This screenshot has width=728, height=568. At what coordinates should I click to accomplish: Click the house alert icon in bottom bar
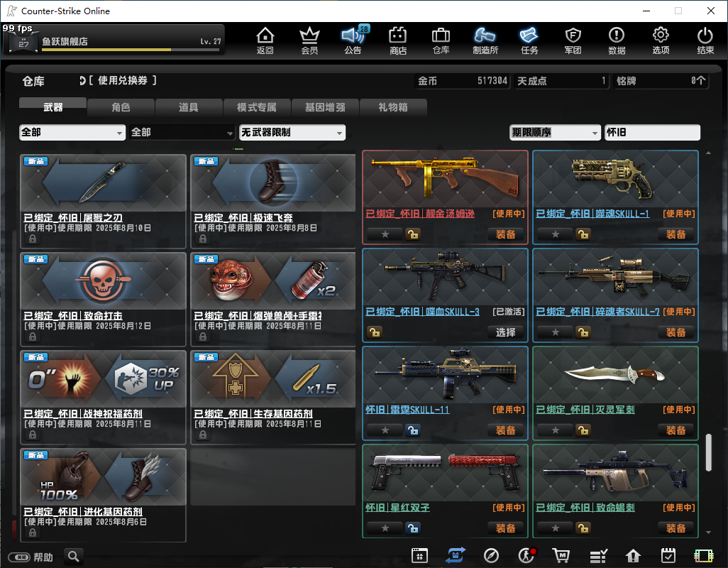[x=633, y=555]
